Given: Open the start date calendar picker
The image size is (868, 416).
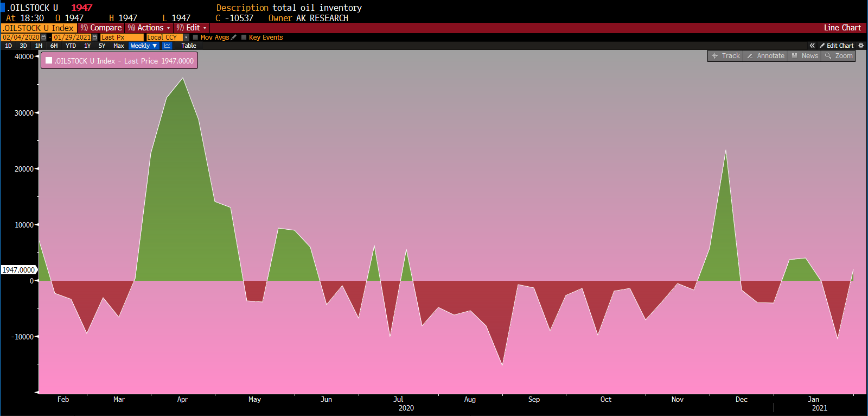Looking at the screenshot, I should tap(43, 37).
